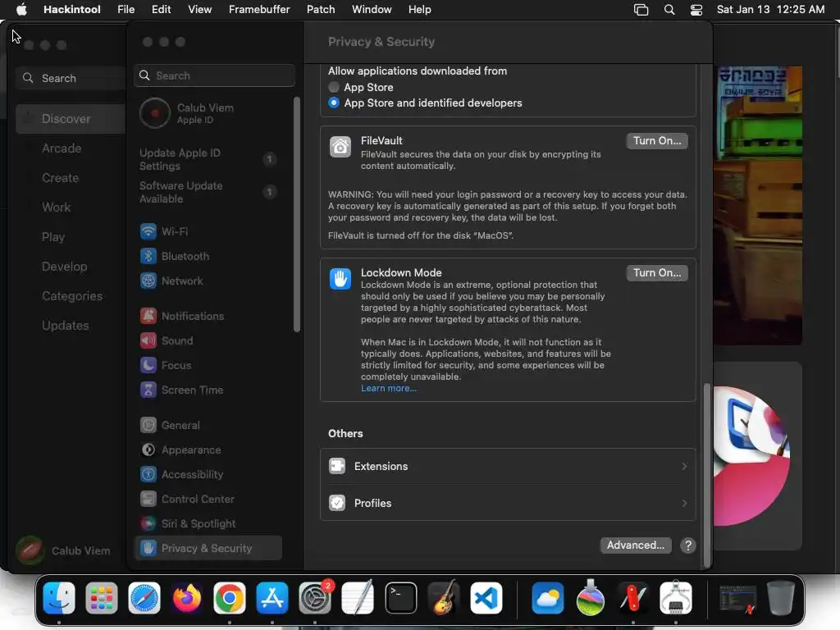Viewport: 840px width, 630px height.
Task: Open Notifications bell icon
Action: pos(148,316)
